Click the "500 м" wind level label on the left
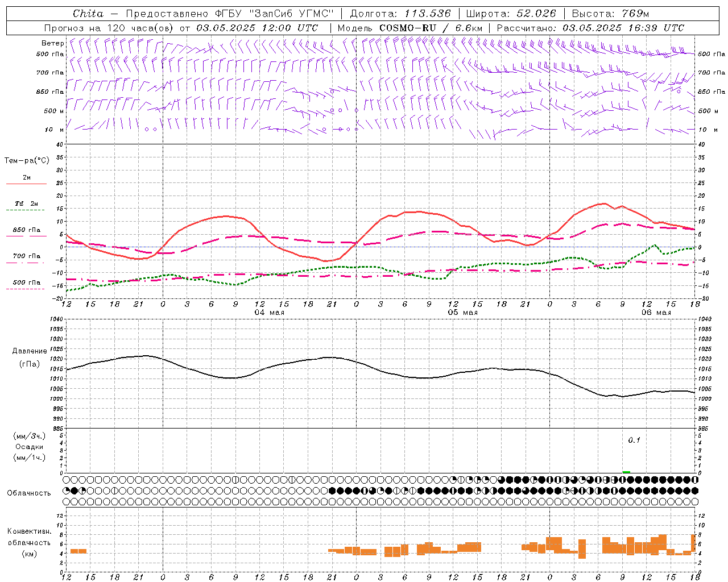Screen dimensions: 728x582 click(x=54, y=111)
